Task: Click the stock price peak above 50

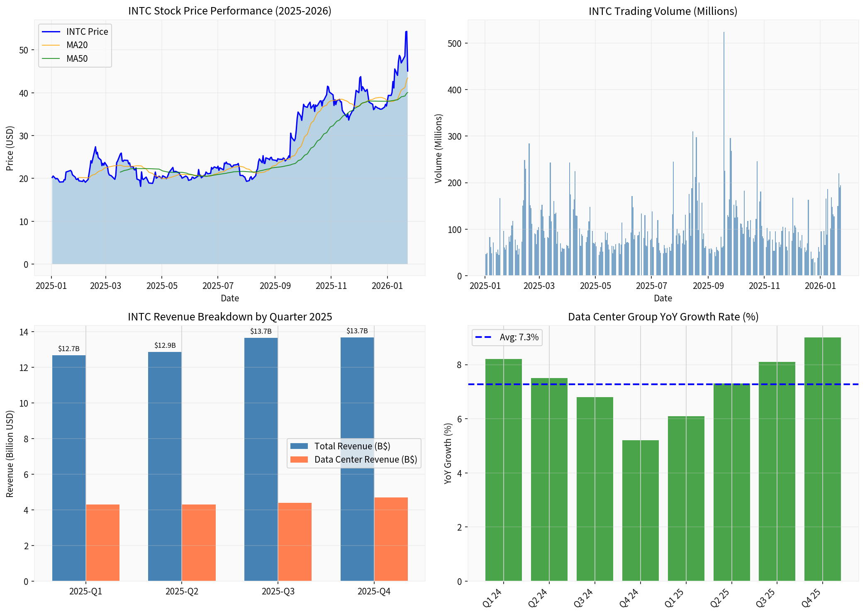Action: coord(406,32)
